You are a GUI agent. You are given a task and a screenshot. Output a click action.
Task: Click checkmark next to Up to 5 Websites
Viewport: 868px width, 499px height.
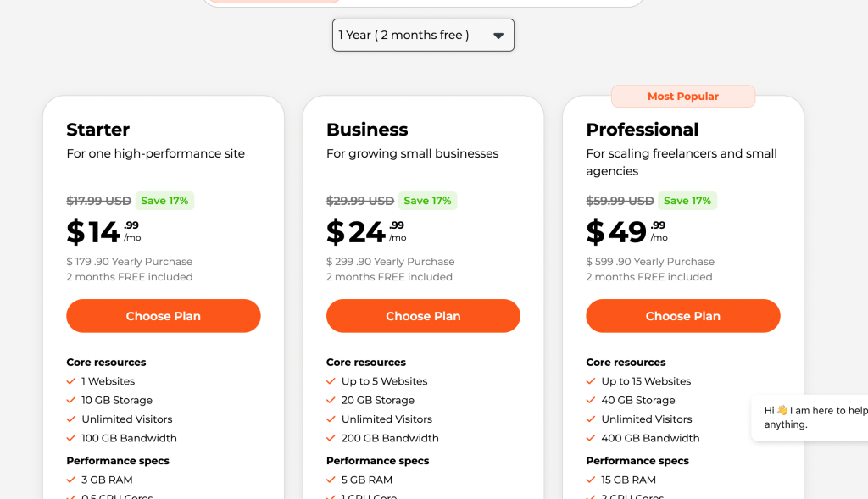pyautogui.click(x=331, y=381)
